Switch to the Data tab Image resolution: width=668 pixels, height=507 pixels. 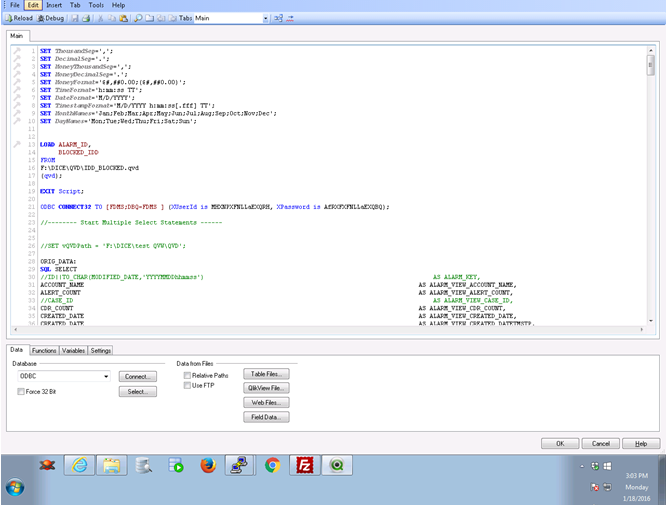point(17,350)
